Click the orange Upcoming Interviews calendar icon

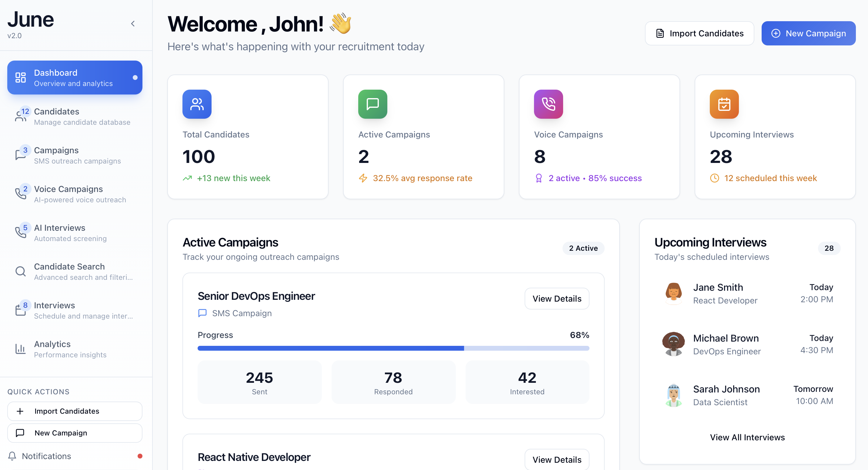coord(724,104)
